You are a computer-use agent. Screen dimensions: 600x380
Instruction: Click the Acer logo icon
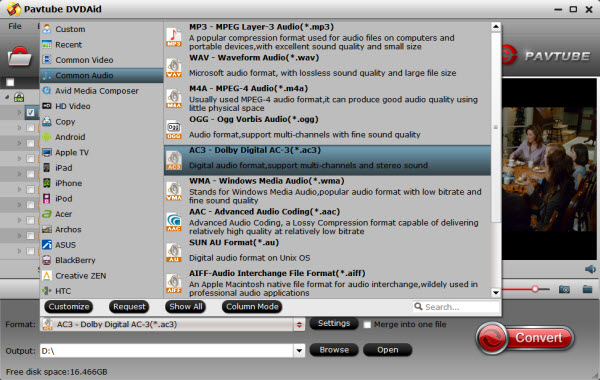pos(47,214)
